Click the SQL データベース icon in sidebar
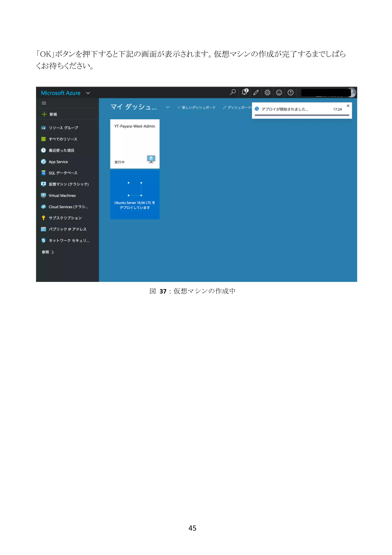 tap(43, 173)
